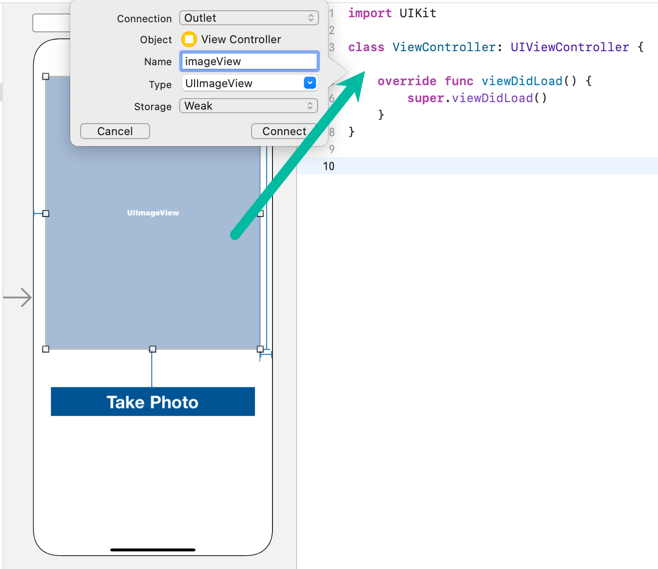
Task: Select the Take Photo button on canvas
Action: 153,402
